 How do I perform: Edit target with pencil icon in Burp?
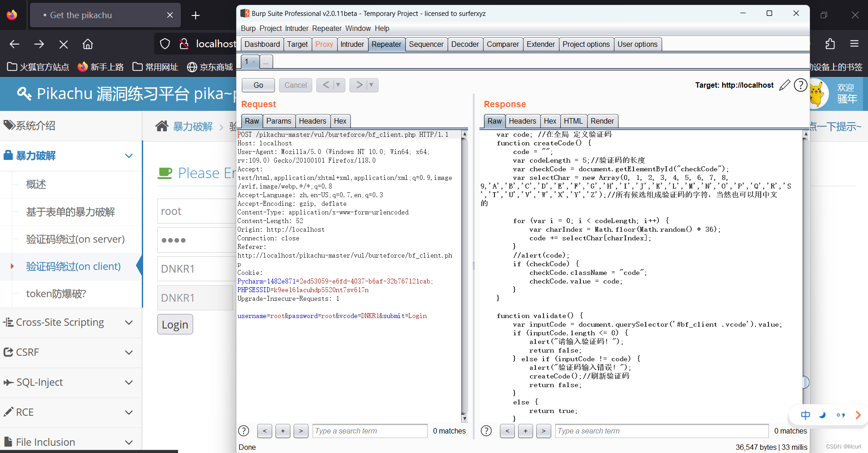[x=785, y=85]
